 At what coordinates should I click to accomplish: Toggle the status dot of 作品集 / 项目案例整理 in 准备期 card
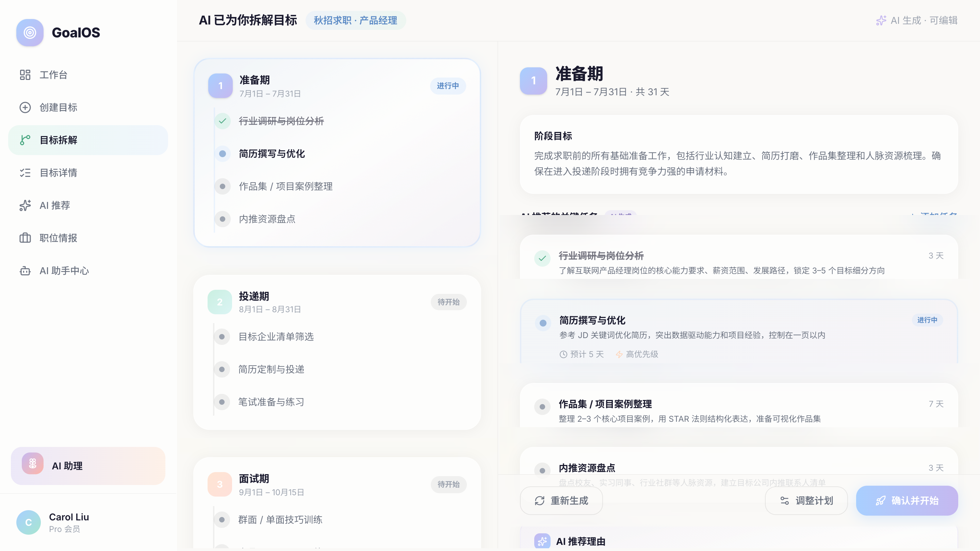223,187
